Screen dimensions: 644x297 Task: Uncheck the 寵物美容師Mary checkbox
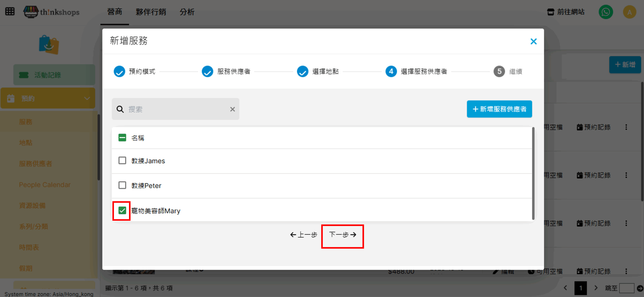click(x=122, y=210)
